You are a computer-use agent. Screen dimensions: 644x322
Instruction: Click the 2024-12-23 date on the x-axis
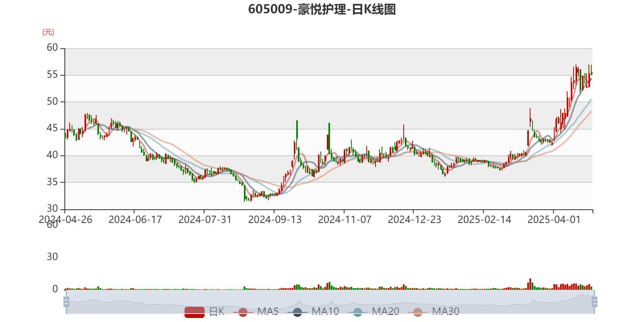coord(414,219)
